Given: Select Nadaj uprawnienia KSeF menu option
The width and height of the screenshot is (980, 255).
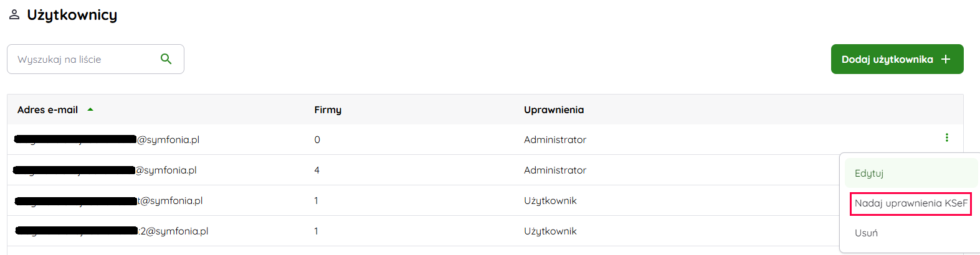Looking at the screenshot, I should point(910,203).
